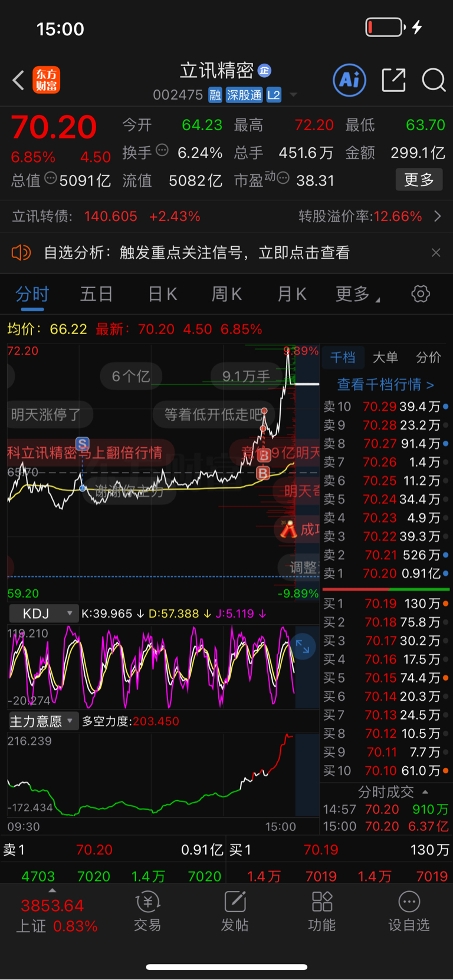Expand the stock code dropdown triangle
The height and width of the screenshot is (980, 453).
[x=293, y=95]
